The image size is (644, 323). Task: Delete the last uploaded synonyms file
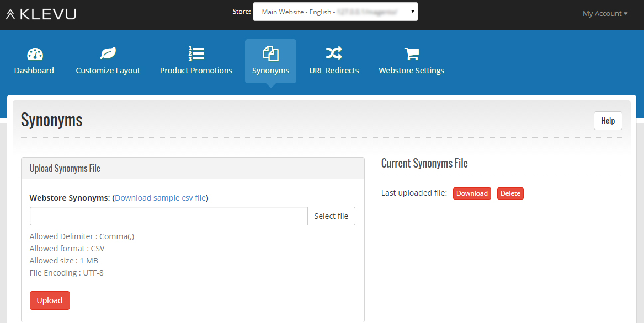click(x=510, y=193)
